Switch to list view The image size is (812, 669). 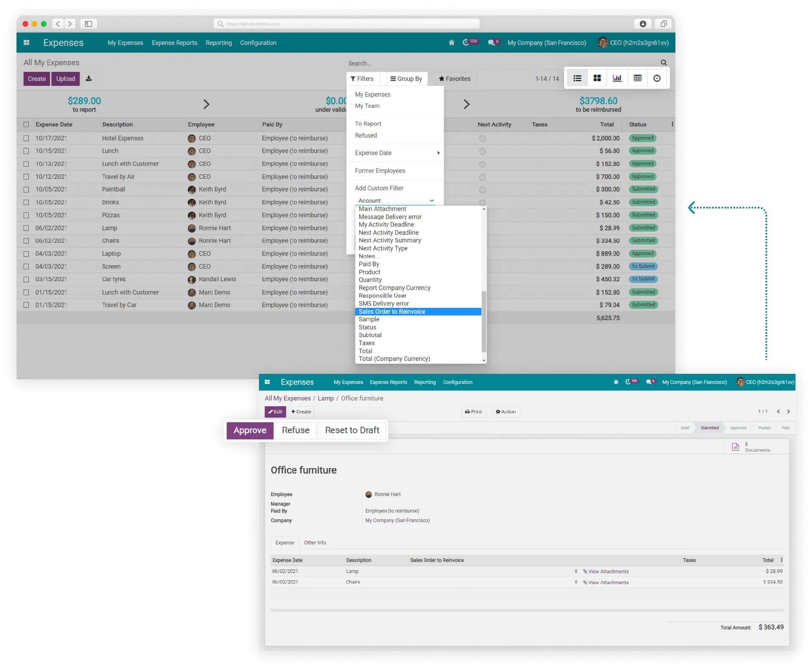click(x=577, y=78)
